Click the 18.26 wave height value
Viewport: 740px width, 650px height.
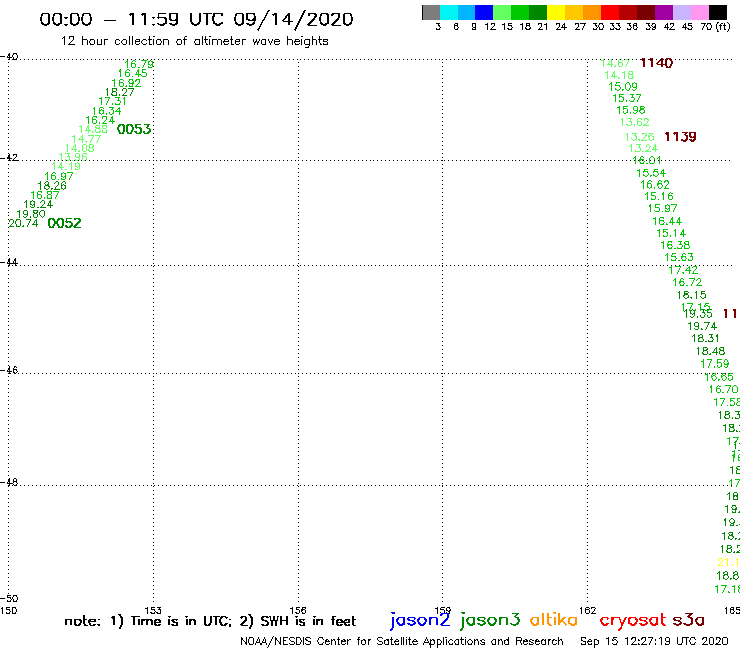52,186
